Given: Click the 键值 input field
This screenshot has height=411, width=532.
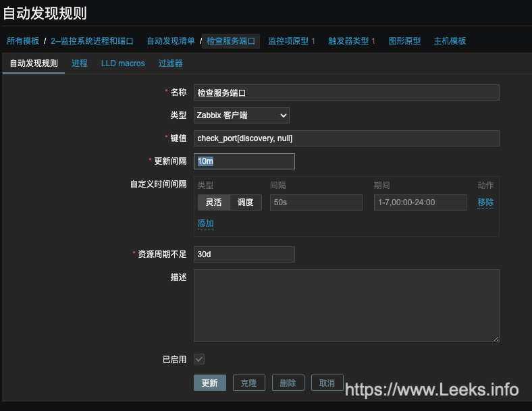Looking at the screenshot, I should point(346,138).
